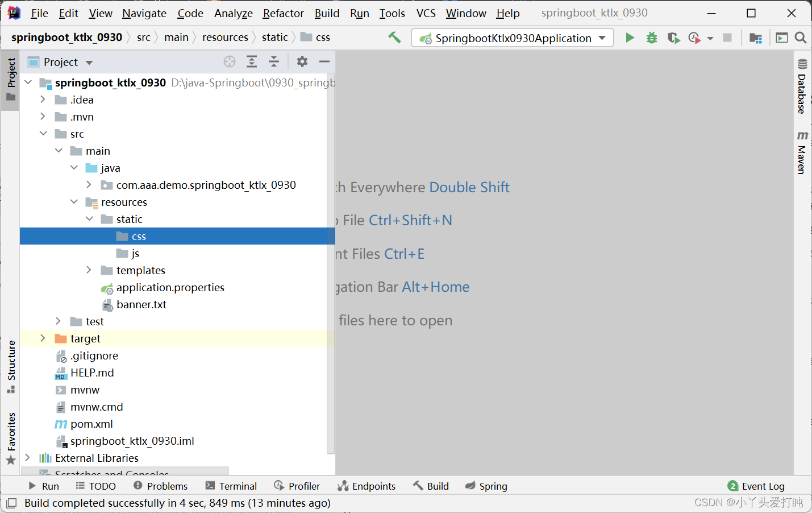This screenshot has height=513, width=812.
Task: Expand com.aaa.demo package node
Action: click(x=89, y=185)
